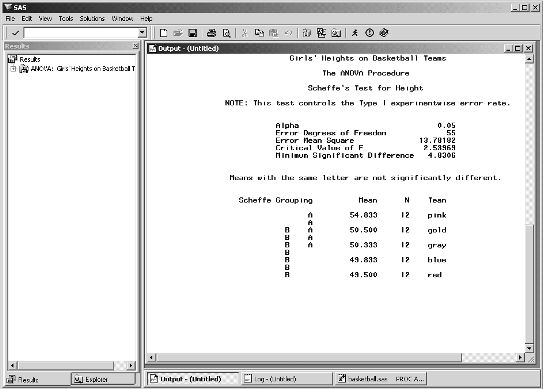Click the Help book toolbar icon
543x389 pixels.
pos(384,33)
